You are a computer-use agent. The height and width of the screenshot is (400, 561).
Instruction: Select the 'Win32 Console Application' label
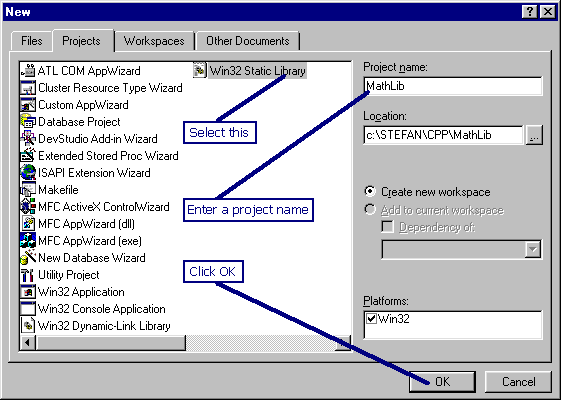coord(102,309)
